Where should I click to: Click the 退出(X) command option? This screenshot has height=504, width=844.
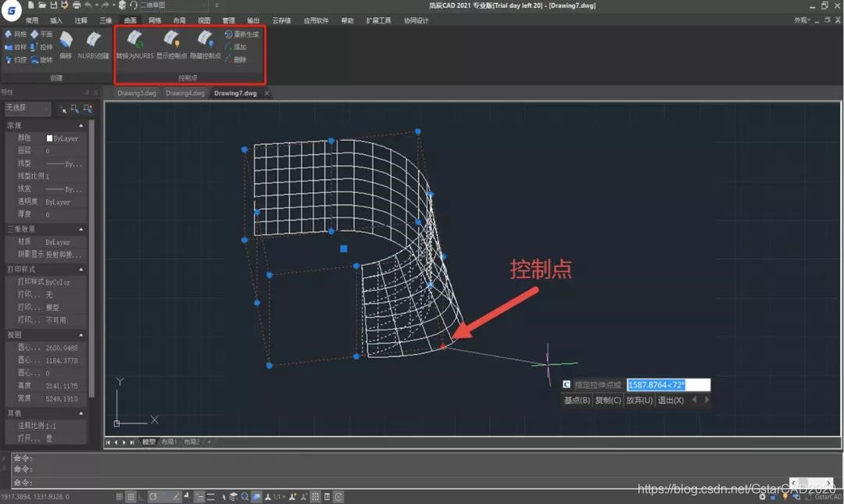[671, 400]
